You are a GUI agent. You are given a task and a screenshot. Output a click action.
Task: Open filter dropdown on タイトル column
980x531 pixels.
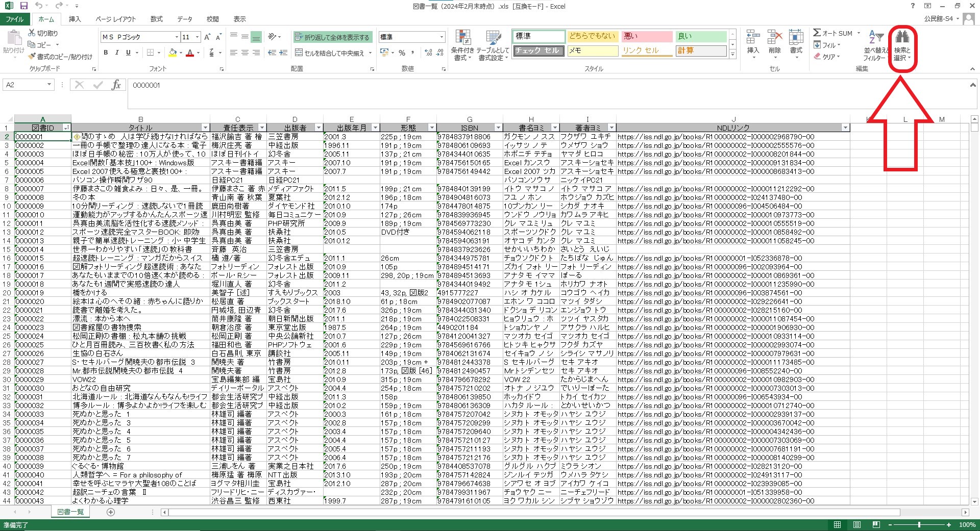[x=205, y=128]
